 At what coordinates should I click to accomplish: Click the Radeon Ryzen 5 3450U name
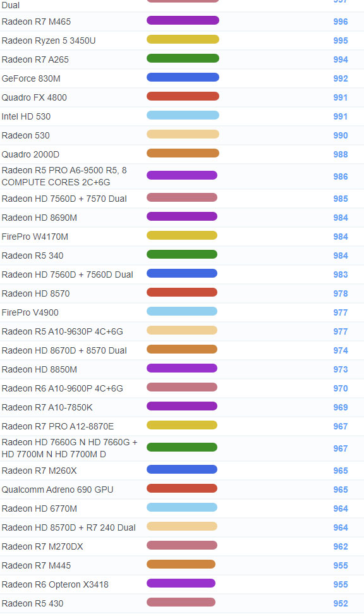click(49, 40)
